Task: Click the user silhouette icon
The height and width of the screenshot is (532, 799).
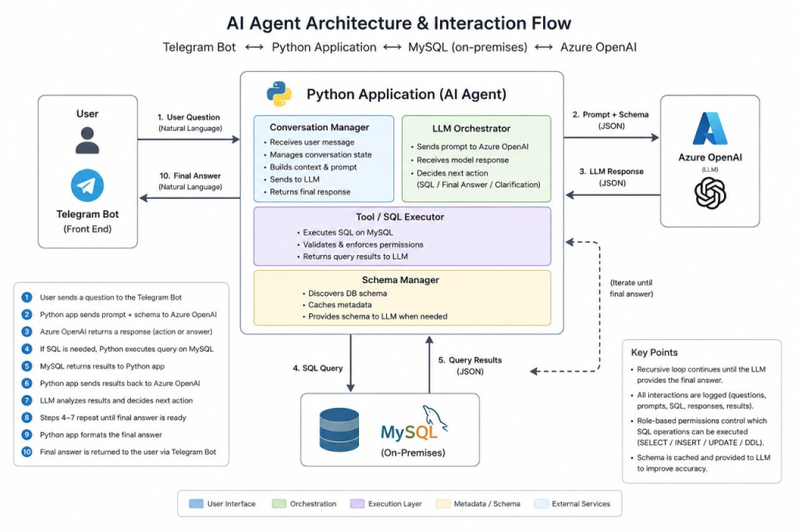Action: 87,140
